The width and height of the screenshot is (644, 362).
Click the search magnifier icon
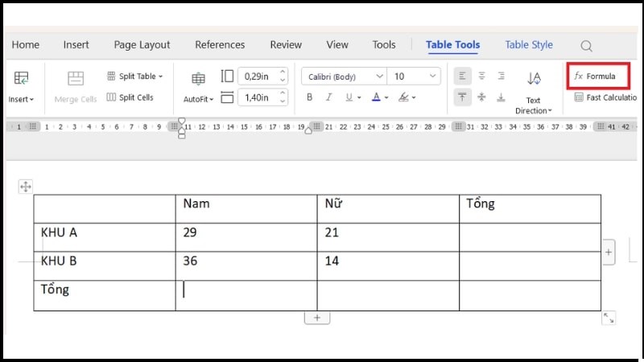pos(586,46)
